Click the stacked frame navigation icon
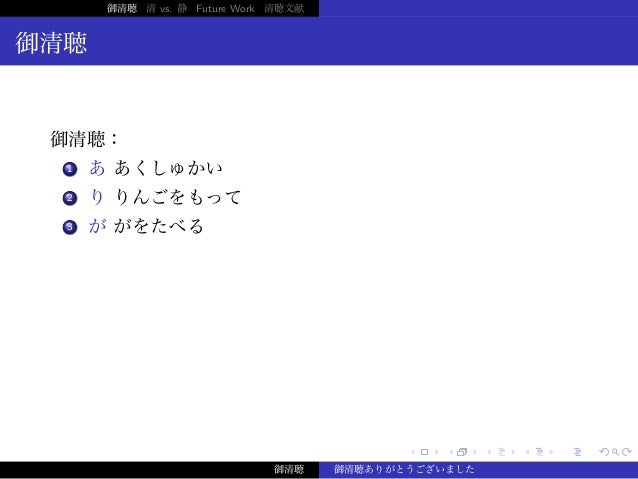Screen dimensions: 638x479 tap(462, 452)
